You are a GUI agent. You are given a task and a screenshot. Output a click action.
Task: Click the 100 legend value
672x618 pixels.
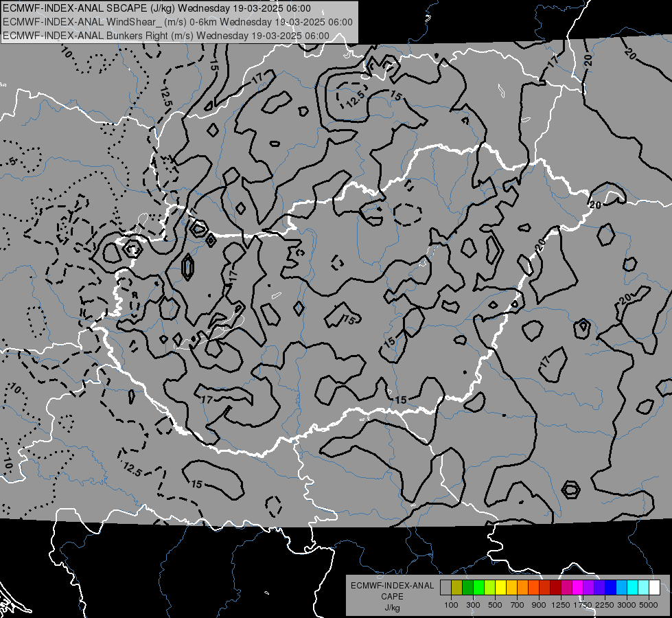pyautogui.click(x=451, y=605)
